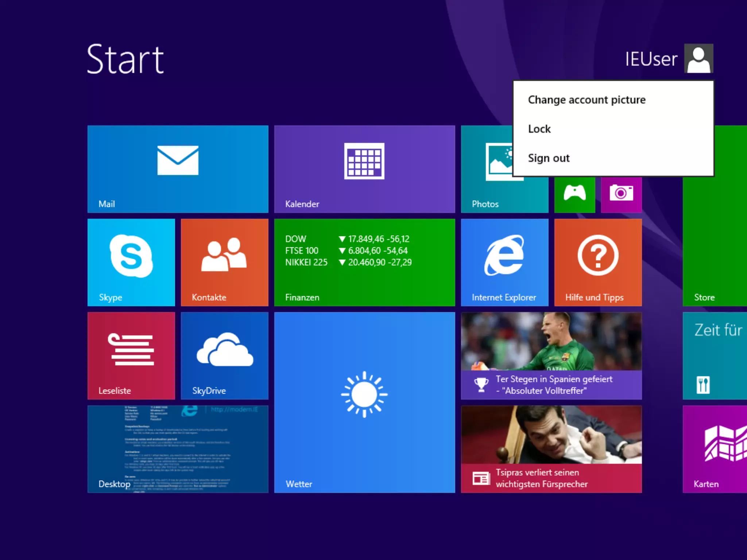Screen dimensions: 747x560
Task: Open Tsipras news headline tile
Action: [x=551, y=449]
